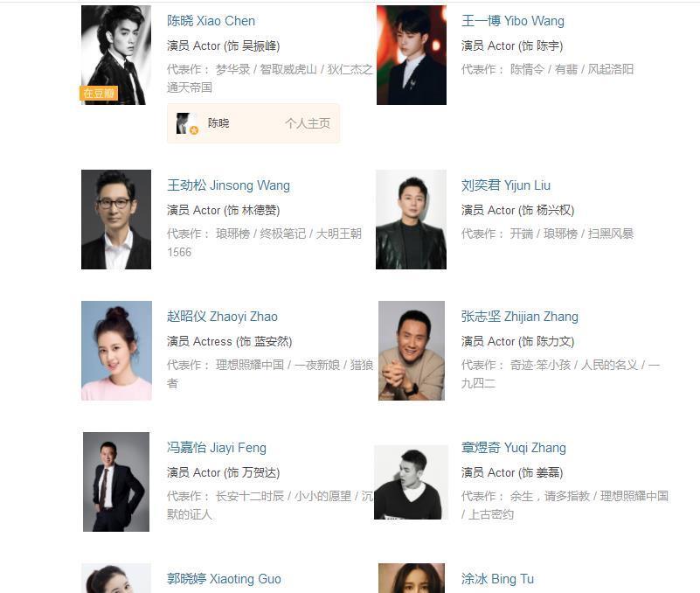Select 赵昭仪 Zhaoyi Zhao name link
700x593 pixels.
222,317
